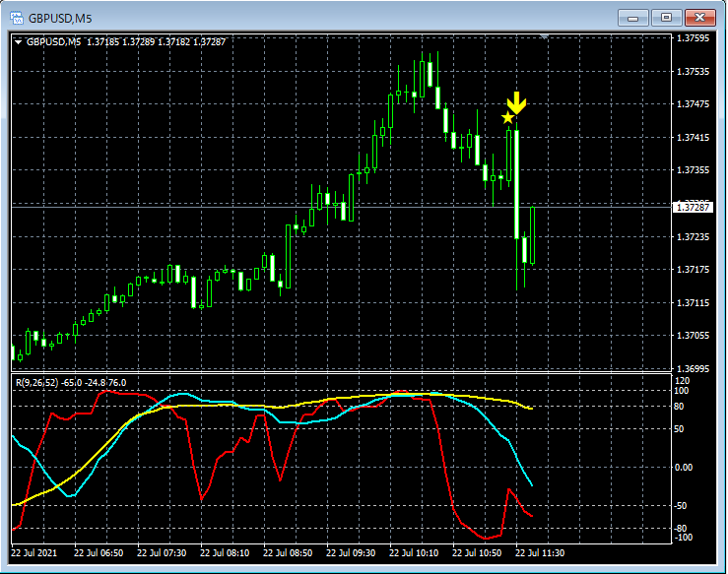Screen dimensions: 728x574
Task: Click the chart shift triangle marker at top
Action: pos(544,36)
